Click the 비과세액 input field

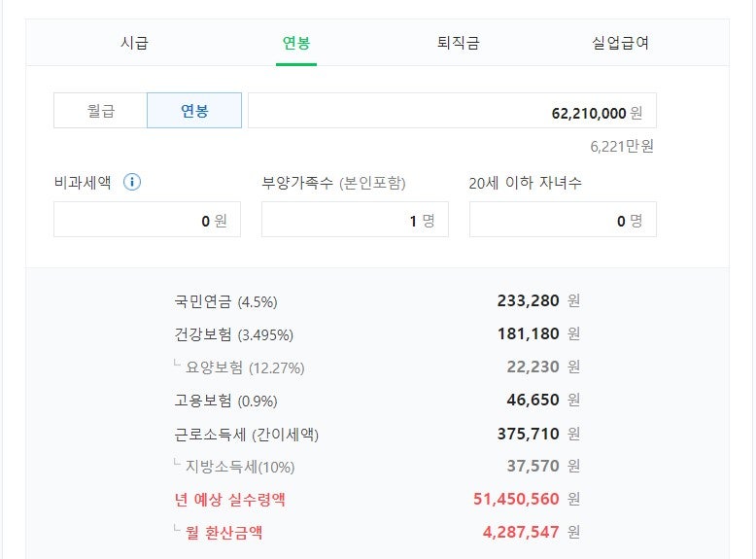point(147,220)
